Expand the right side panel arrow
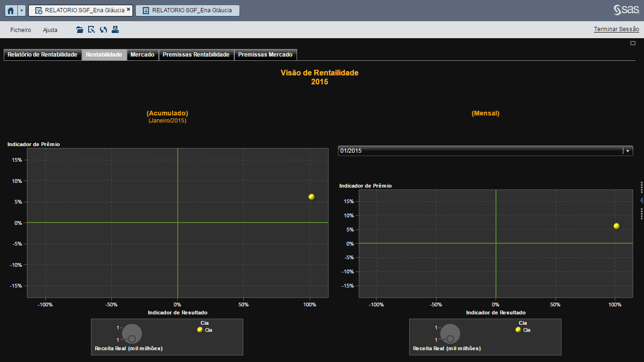This screenshot has width=644, height=362. tap(642, 201)
